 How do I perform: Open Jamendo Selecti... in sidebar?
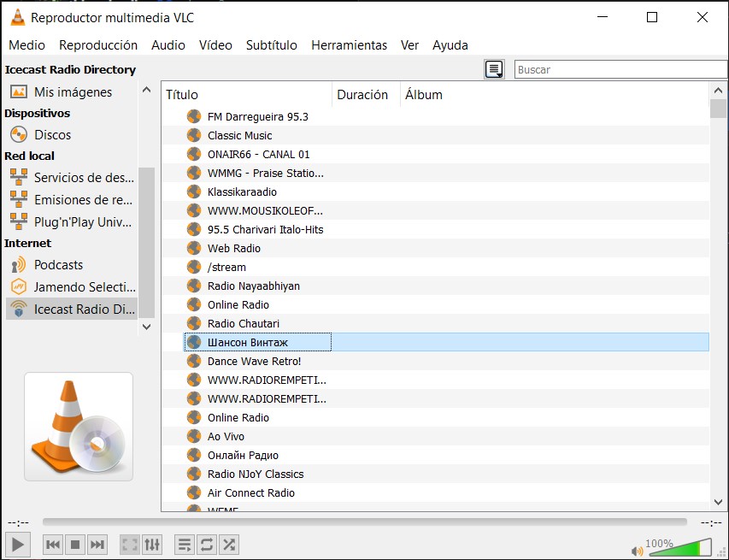coord(71,287)
